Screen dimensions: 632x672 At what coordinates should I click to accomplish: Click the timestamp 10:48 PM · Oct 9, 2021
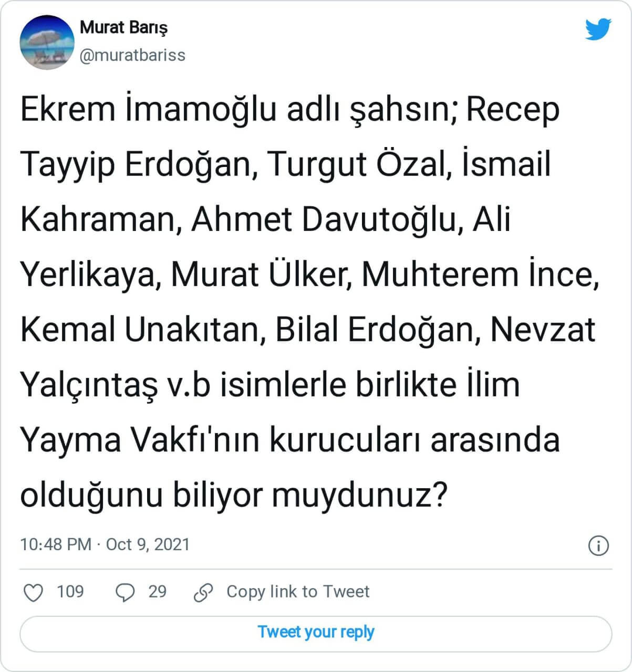click(x=105, y=544)
